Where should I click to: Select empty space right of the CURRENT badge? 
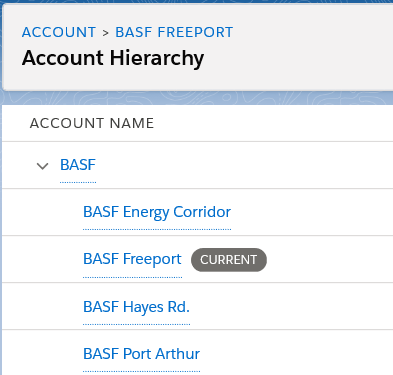coord(330,259)
